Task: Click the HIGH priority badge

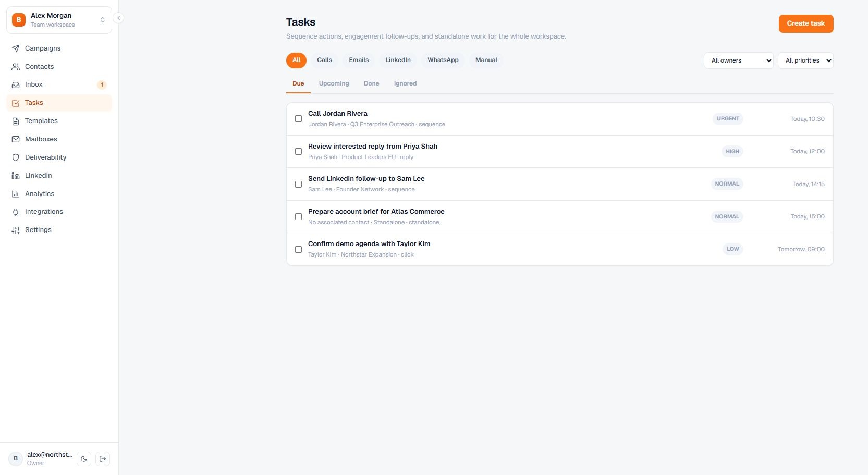Action: pos(732,152)
